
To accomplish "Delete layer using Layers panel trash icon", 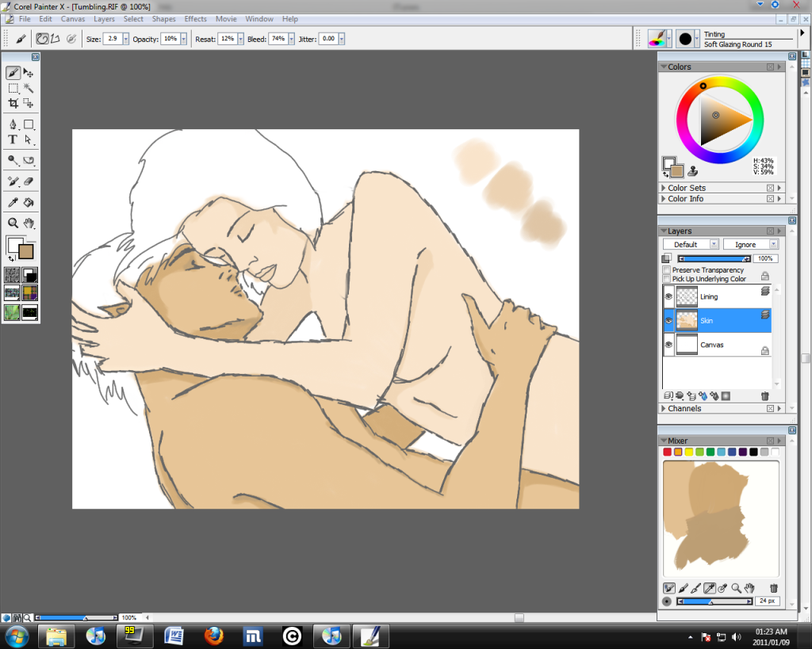I will (764, 395).
